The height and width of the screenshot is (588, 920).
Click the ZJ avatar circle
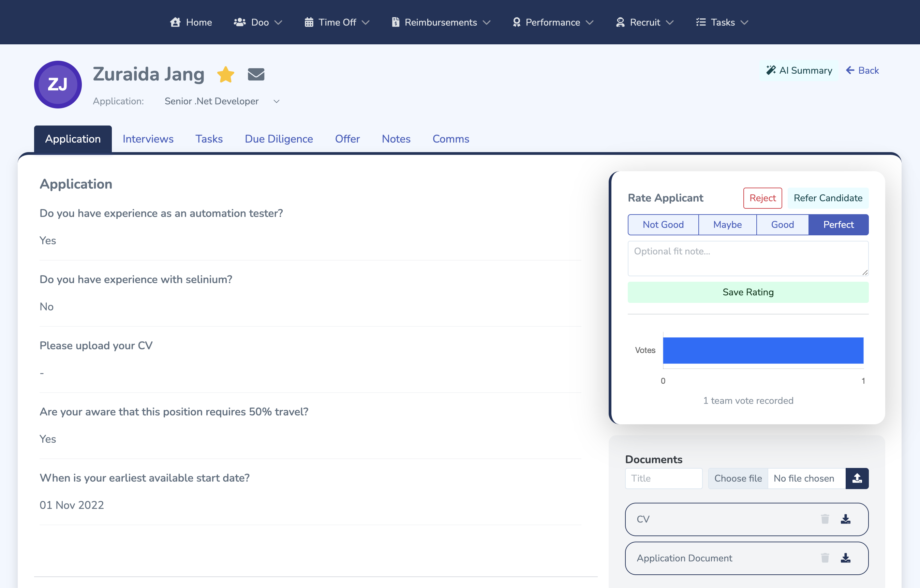[58, 85]
